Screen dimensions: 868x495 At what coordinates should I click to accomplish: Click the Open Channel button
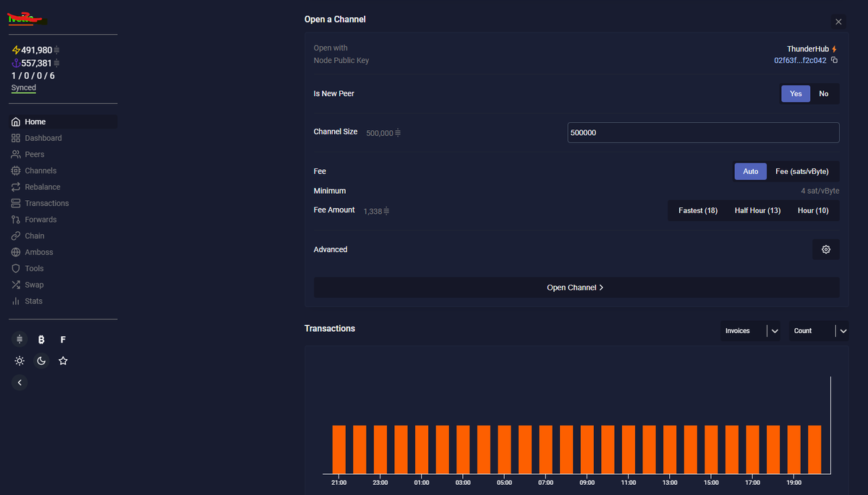pyautogui.click(x=576, y=288)
